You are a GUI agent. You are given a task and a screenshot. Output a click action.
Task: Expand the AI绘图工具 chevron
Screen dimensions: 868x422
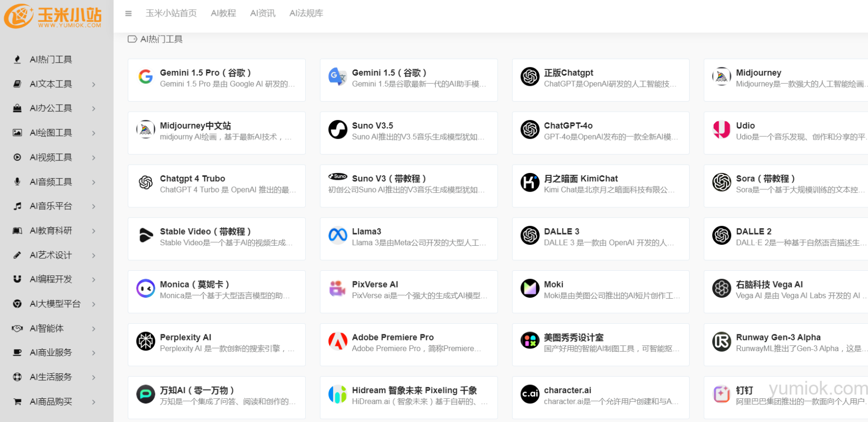94,133
